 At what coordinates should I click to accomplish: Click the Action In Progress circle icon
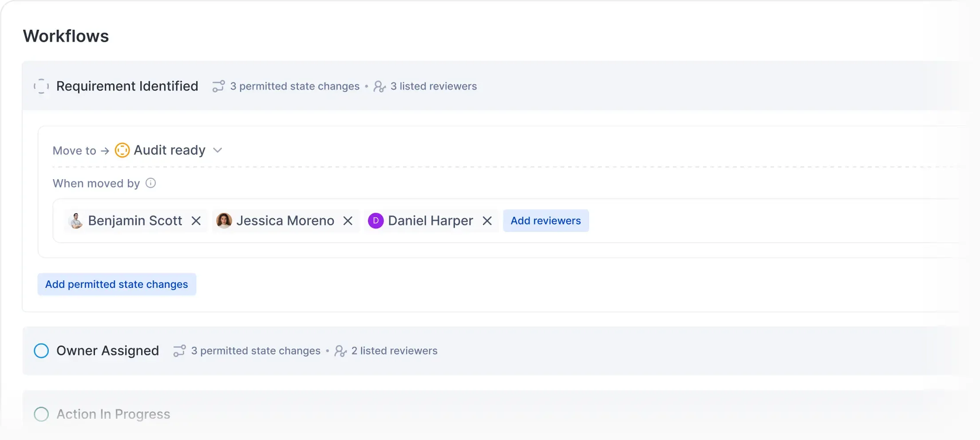[41, 414]
